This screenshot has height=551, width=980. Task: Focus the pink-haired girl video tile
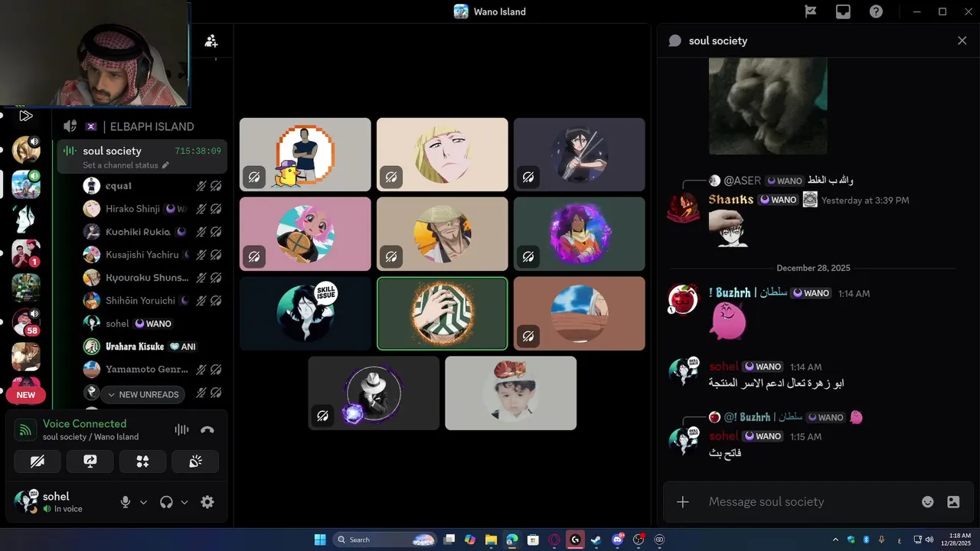[x=305, y=234]
